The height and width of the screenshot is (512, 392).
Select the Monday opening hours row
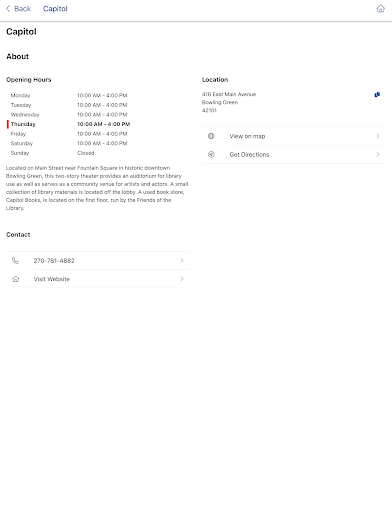[x=69, y=95]
